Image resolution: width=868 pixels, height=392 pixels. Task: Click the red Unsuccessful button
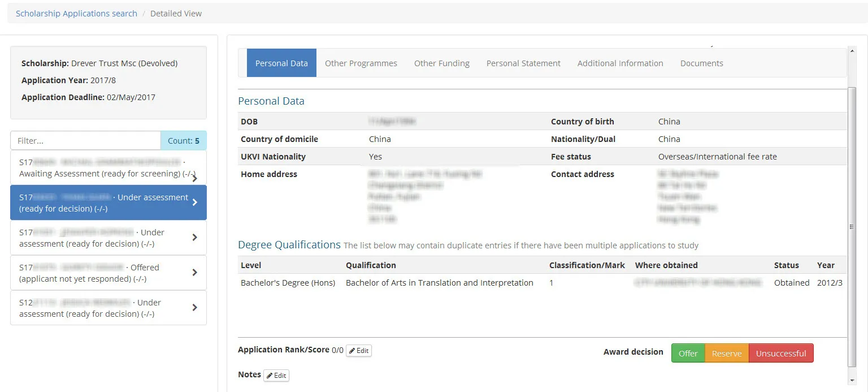click(x=781, y=353)
